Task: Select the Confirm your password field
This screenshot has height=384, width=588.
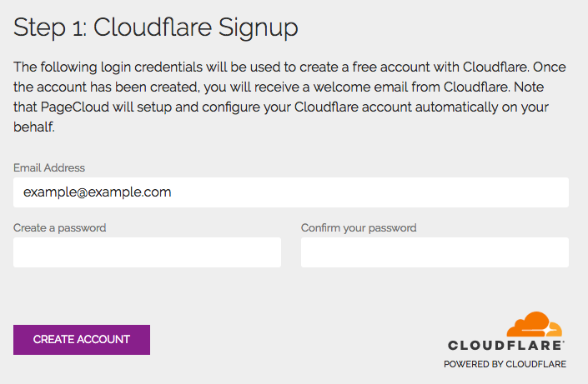Action: (435, 252)
